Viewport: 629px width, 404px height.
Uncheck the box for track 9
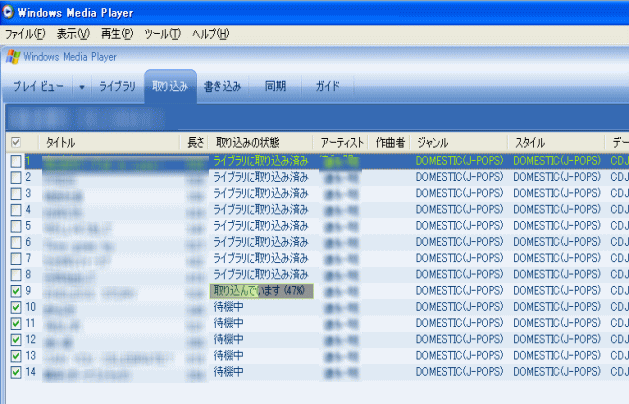[16, 291]
